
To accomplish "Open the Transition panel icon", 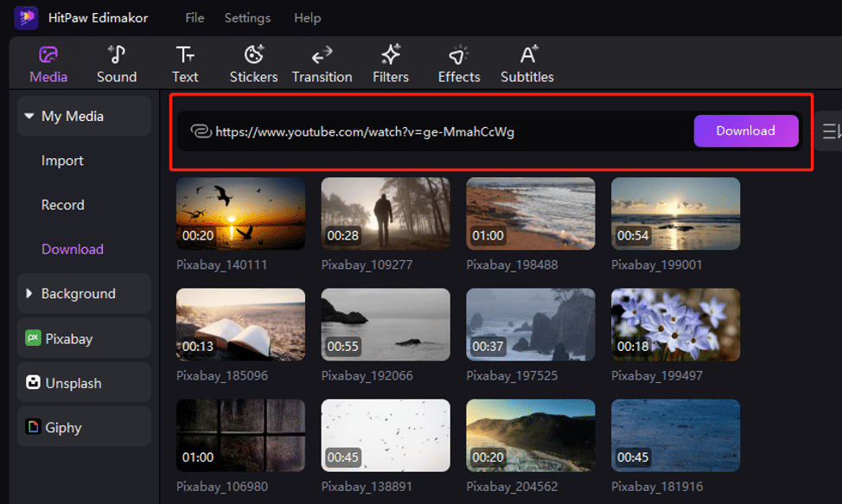I will [322, 56].
